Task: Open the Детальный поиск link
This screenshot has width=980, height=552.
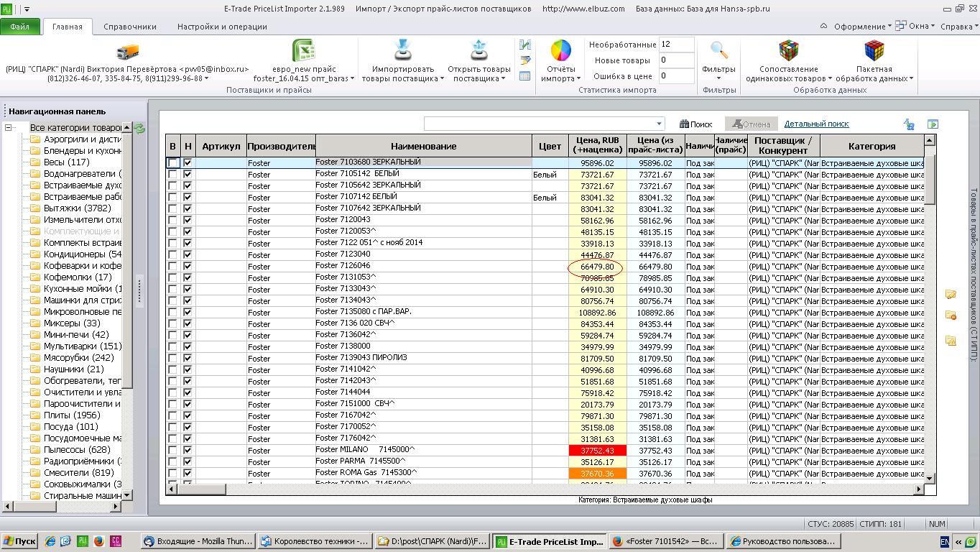Action: (x=816, y=124)
